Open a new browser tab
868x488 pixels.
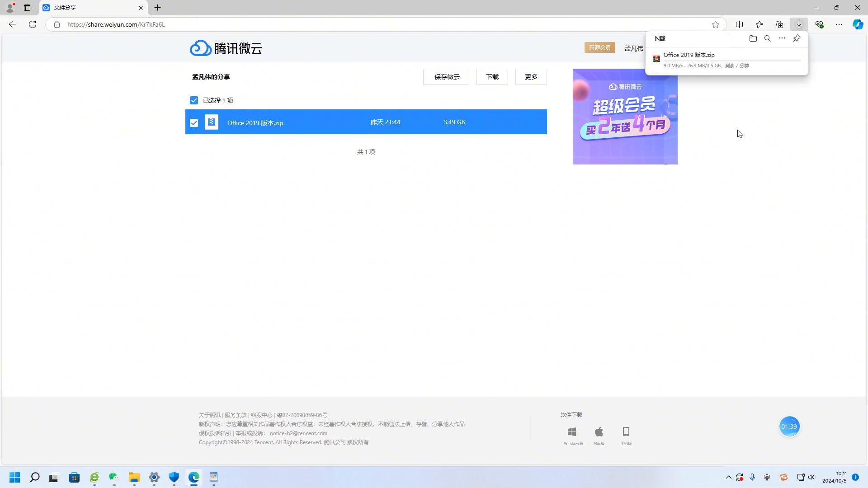[157, 8]
